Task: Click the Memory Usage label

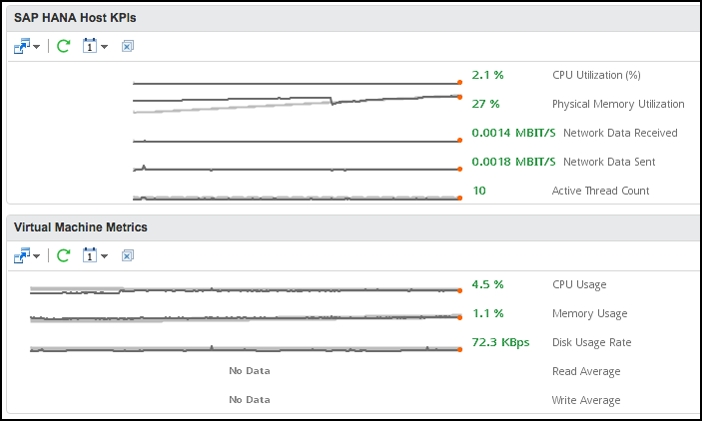Action: click(x=590, y=314)
